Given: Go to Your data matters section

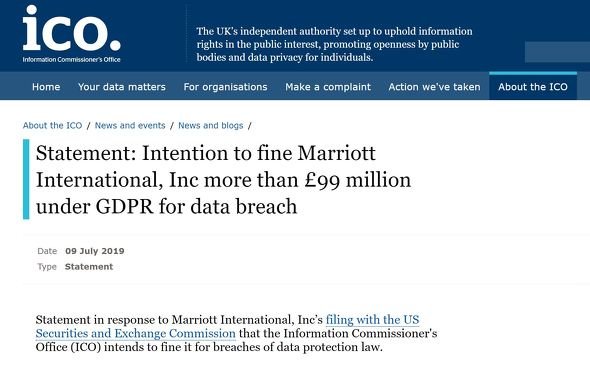Looking at the screenshot, I should [122, 87].
